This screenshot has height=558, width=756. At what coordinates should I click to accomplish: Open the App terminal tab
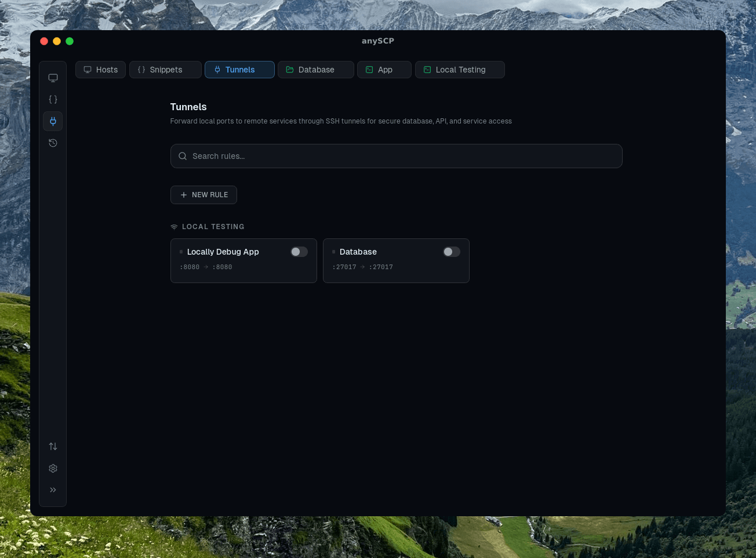click(x=384, y=70)
